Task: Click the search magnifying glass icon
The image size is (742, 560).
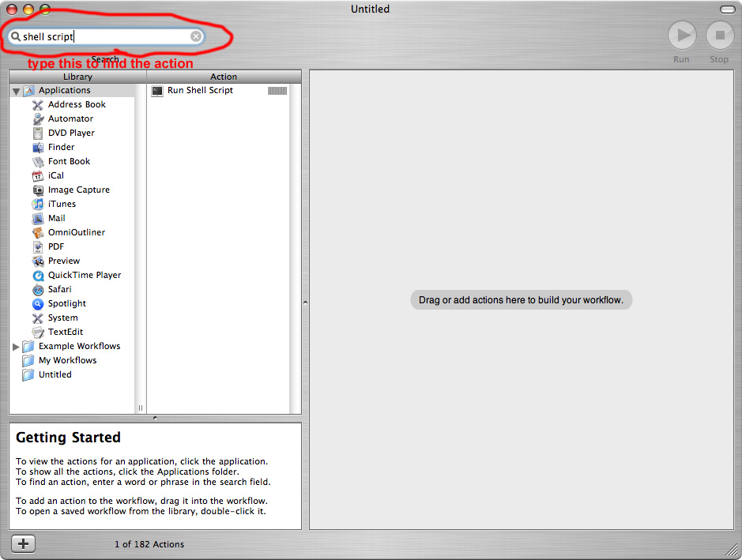Action: pyautogui.click(x=16, y=36)
